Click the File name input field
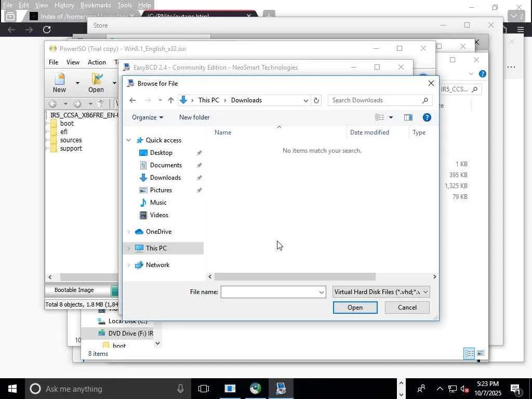 [270, 292]
